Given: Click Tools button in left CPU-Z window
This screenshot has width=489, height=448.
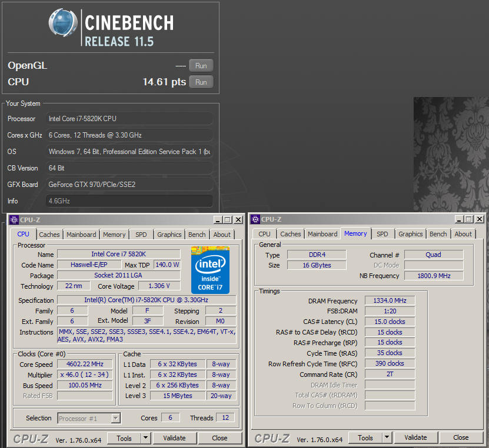Looking at the screenshot, I should (124, 439).
